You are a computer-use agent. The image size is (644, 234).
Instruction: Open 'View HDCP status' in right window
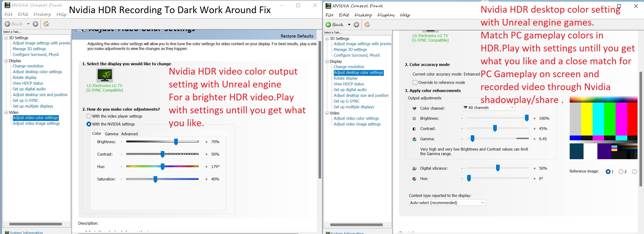click(x=349, y=84)
